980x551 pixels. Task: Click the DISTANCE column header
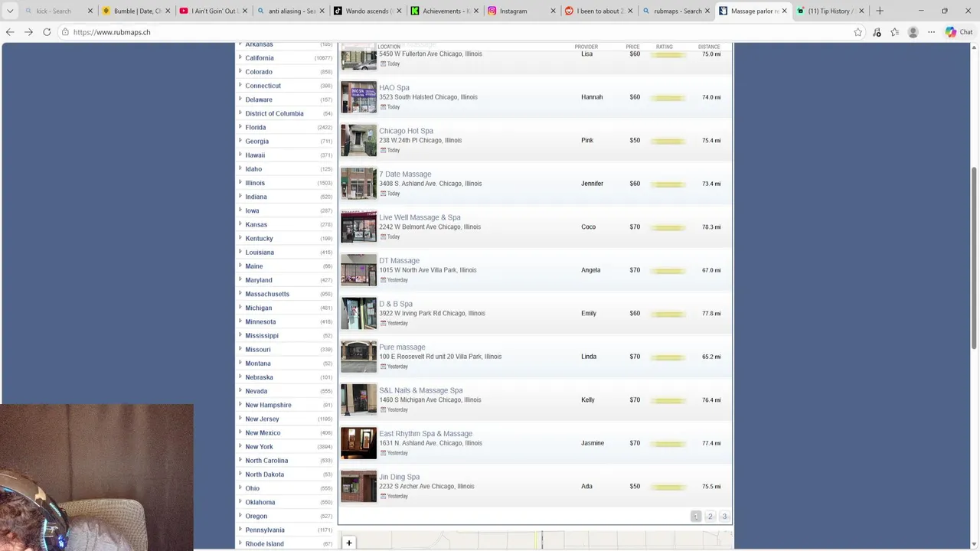coord(709,47)
